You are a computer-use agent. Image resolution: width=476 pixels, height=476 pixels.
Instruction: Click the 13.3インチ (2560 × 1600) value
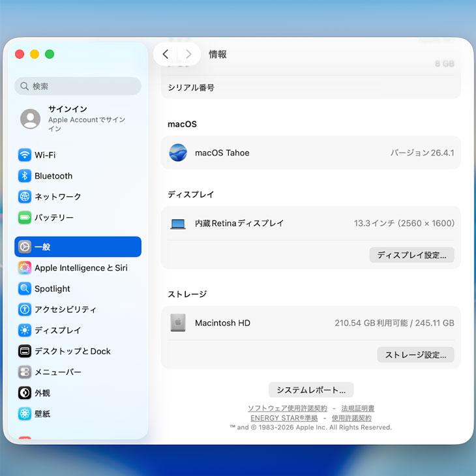click(x=404, y=223)
